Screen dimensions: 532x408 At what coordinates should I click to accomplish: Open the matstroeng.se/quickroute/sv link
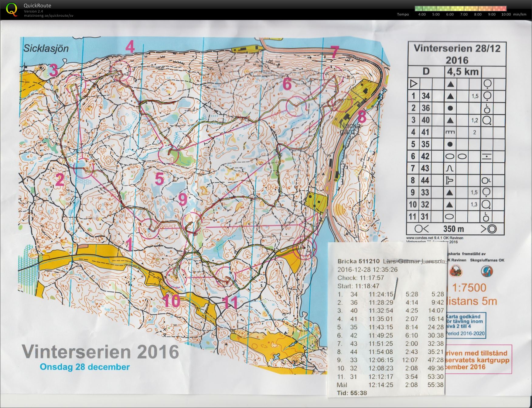click(49, 16)
